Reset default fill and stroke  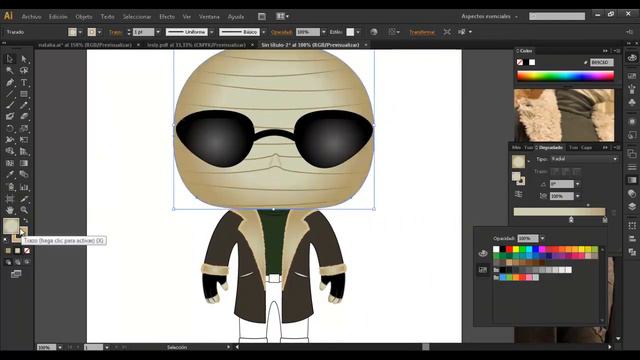pos(6,240)
